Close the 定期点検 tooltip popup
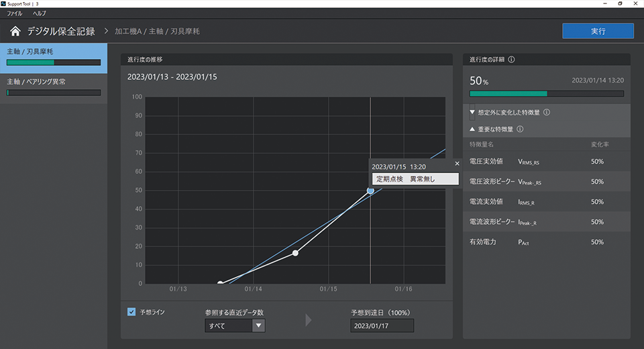Image resolution: width=644 pixels, height=349 pixels. [457, 163]
